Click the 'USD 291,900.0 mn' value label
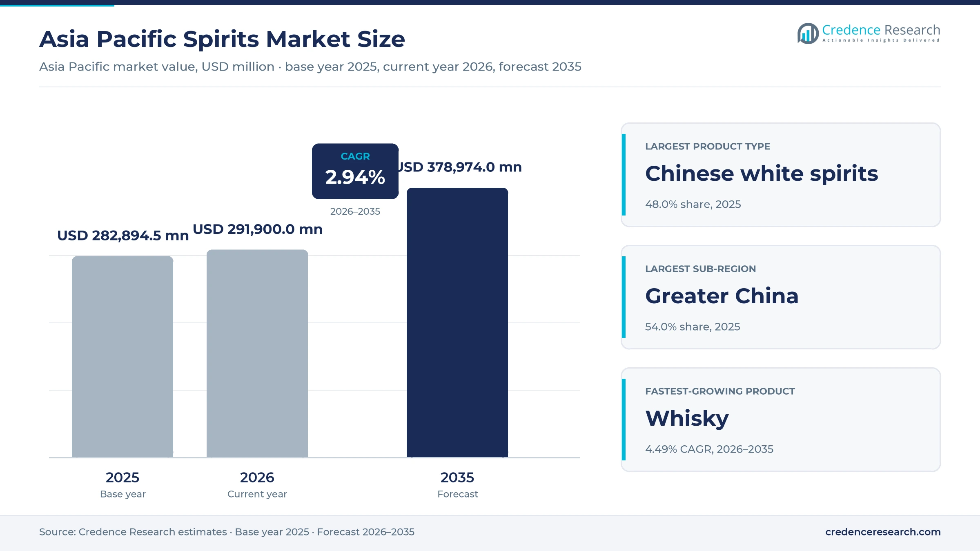 258,229
